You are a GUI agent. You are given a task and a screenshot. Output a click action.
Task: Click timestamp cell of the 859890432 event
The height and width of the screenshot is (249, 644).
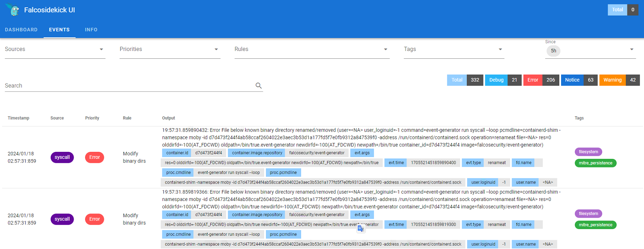(x=22, y=157)
